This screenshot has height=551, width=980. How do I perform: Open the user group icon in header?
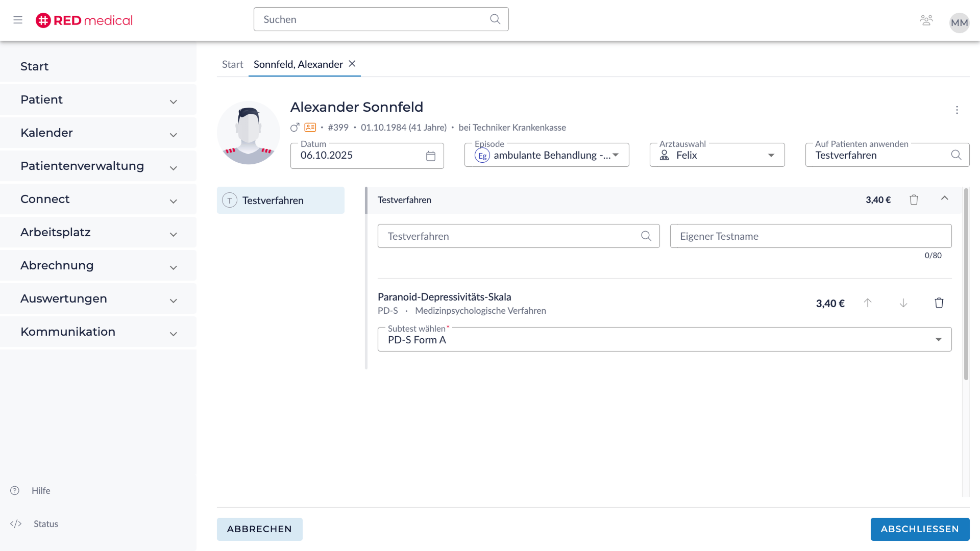tap(926, 20)
